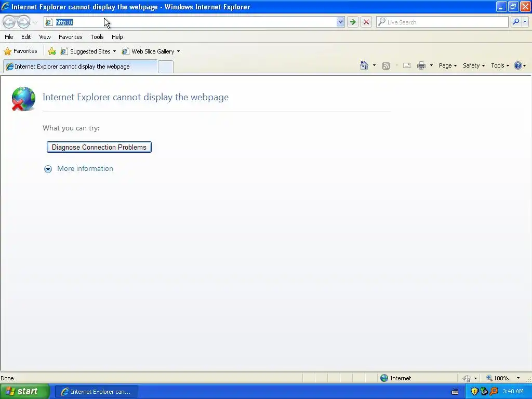
Task: Open the Favorites center star button
Action: click(x=20, y=51)
